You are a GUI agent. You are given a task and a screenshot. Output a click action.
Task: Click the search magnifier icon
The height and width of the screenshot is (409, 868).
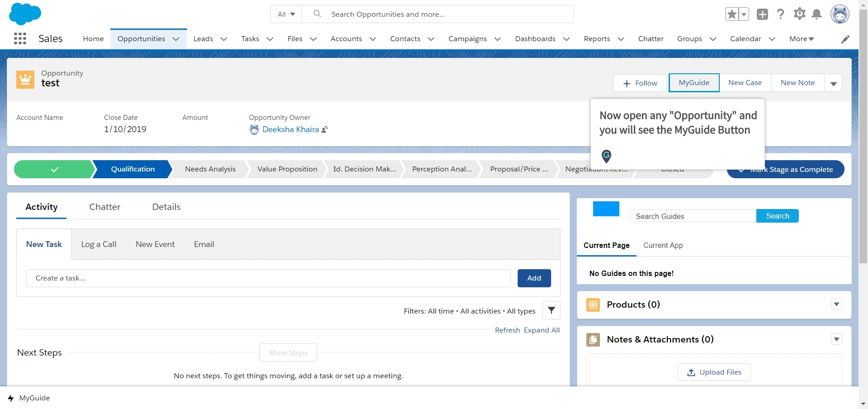(317, 14)
